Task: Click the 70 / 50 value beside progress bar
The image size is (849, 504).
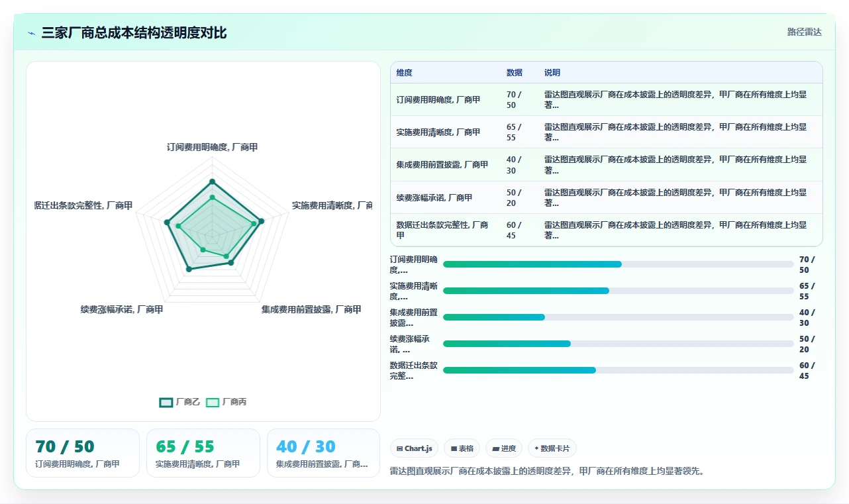Action: click(807, 264)
